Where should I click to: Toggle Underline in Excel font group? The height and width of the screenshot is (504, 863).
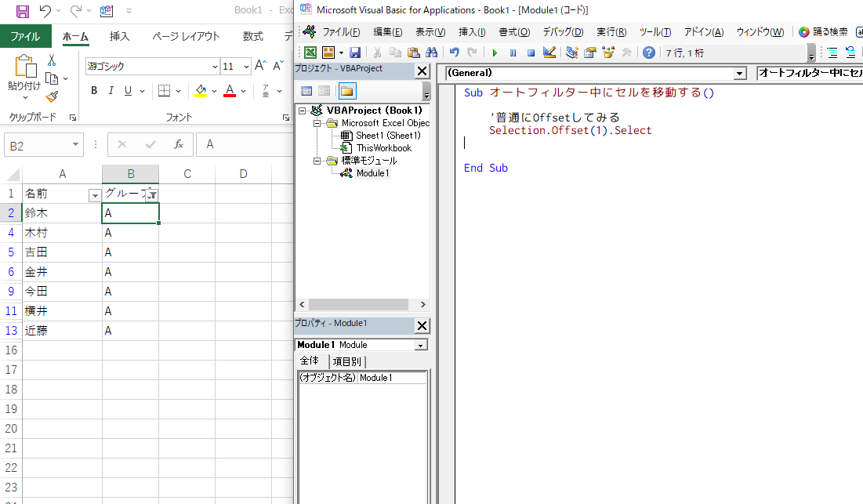pyautogui.click(x=128, y=91)
